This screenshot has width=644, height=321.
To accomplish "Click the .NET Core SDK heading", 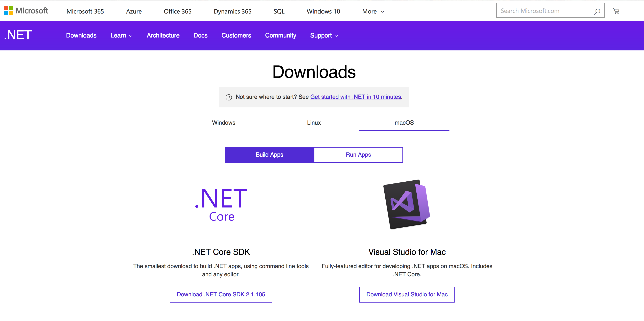I will click(221, 252).
